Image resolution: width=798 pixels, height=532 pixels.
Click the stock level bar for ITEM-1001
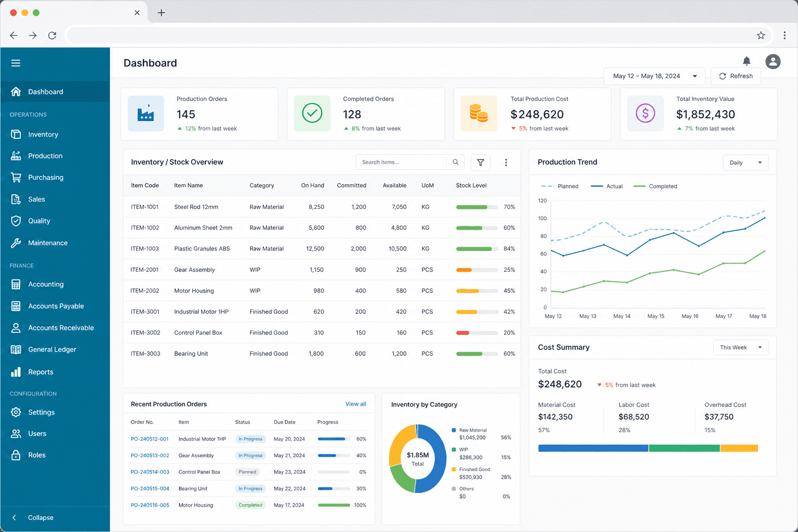click(477, 207)
